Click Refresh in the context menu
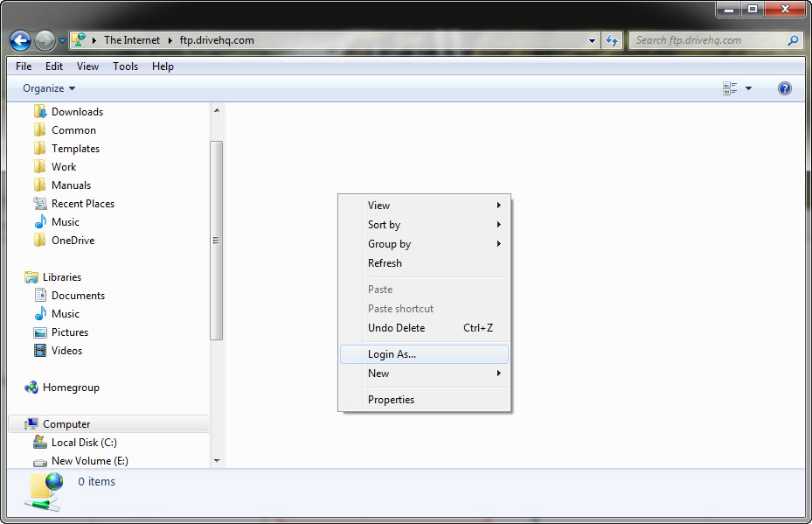 tap(385, 263)
